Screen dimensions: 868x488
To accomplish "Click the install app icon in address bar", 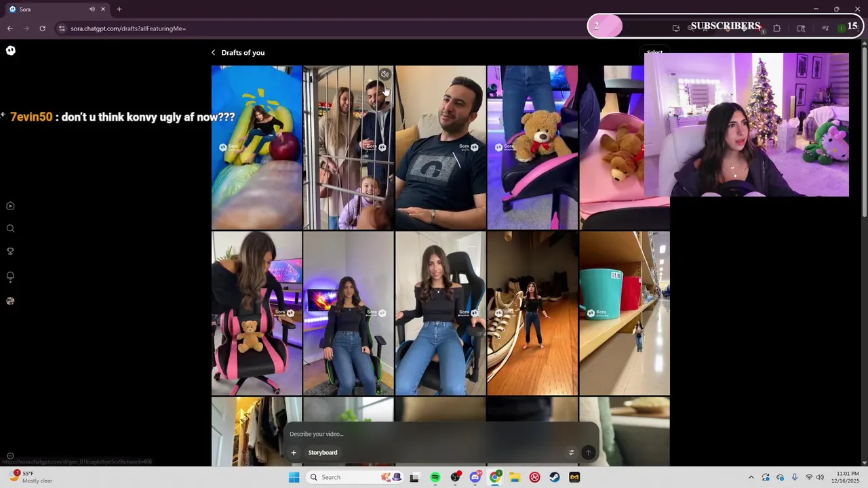I will [676, 28].
